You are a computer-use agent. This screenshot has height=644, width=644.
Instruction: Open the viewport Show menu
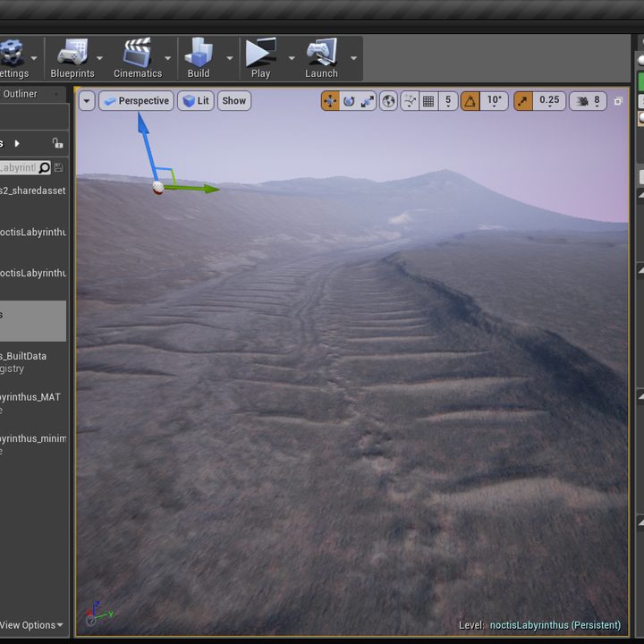point(234,100)
